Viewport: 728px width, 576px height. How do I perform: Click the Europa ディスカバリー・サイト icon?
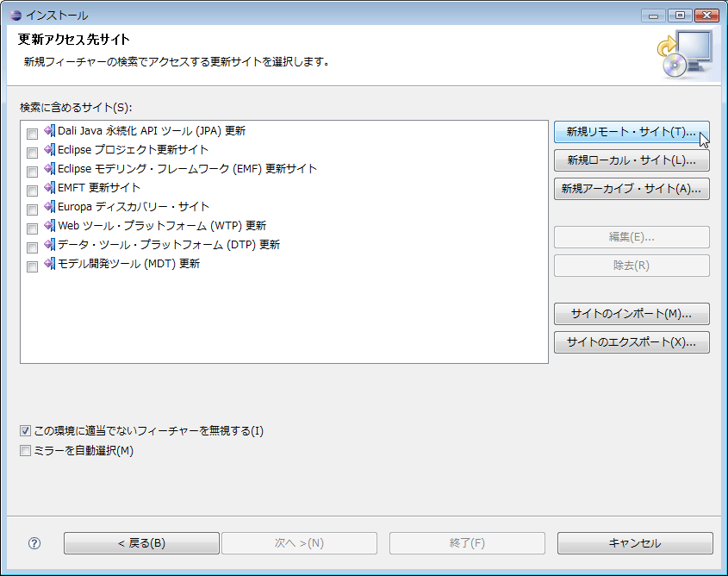pos(50,207)
